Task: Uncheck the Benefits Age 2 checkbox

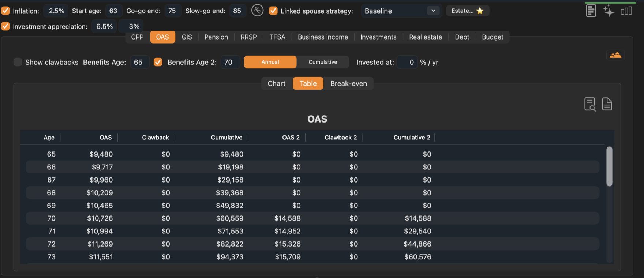Action: [x=158, y=62]
